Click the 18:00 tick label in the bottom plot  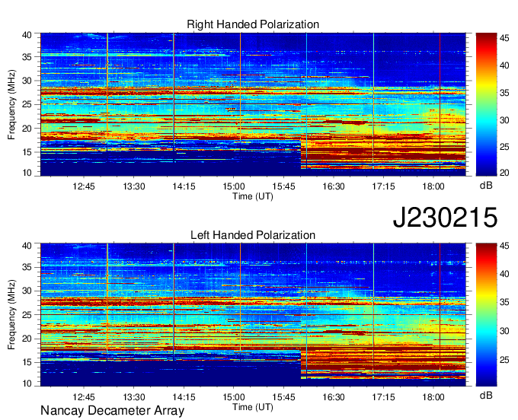coord(433,397)
